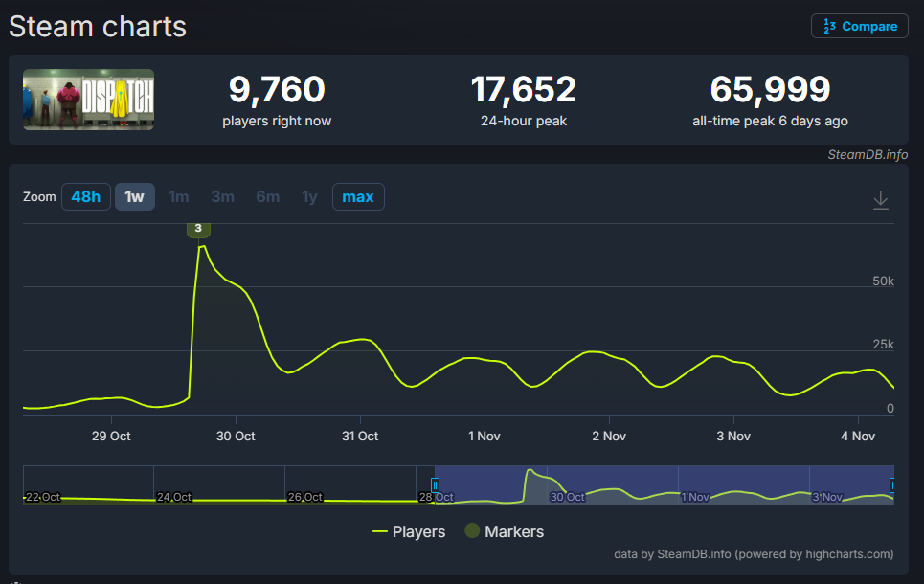
Task: Open the chart download menu icon
Action: click(880, 200)
